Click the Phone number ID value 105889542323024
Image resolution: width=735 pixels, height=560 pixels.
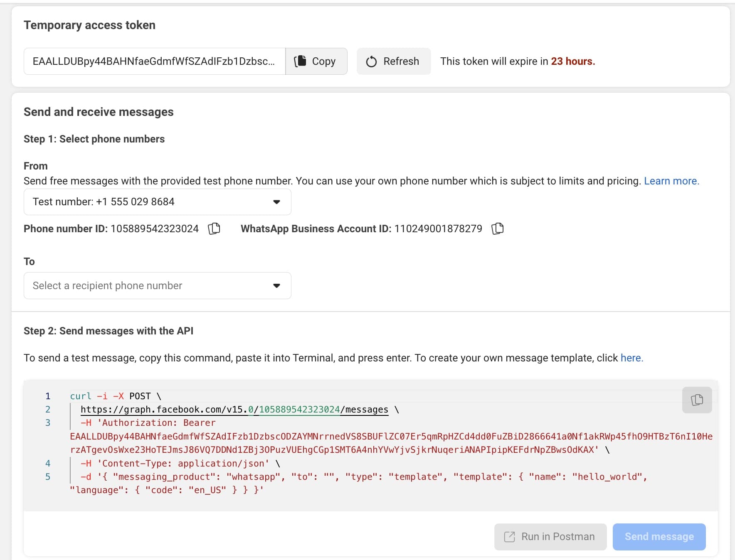pyautogui.click(x=155, y=229)
